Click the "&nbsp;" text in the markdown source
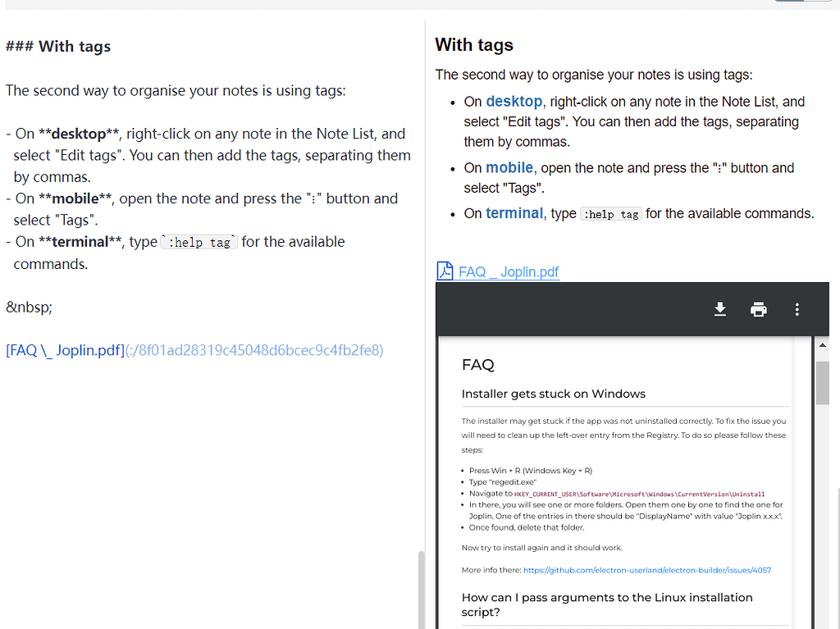Screen dimensions: 840x629 click(30, 307)
